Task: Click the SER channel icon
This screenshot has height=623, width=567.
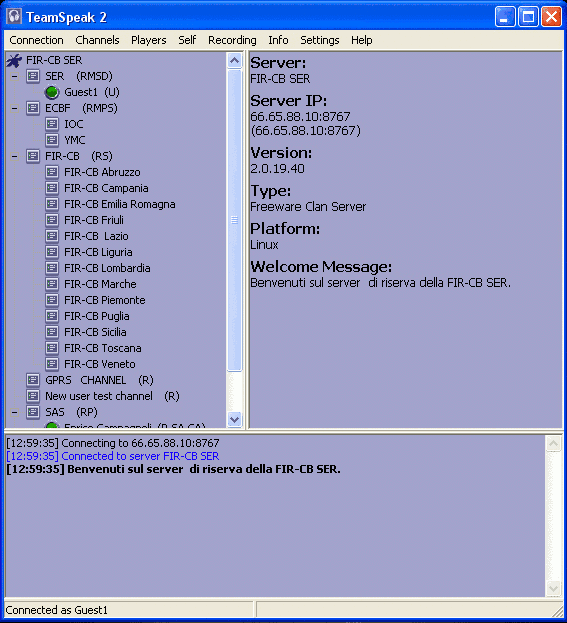Action: click(x=33, y=76)
